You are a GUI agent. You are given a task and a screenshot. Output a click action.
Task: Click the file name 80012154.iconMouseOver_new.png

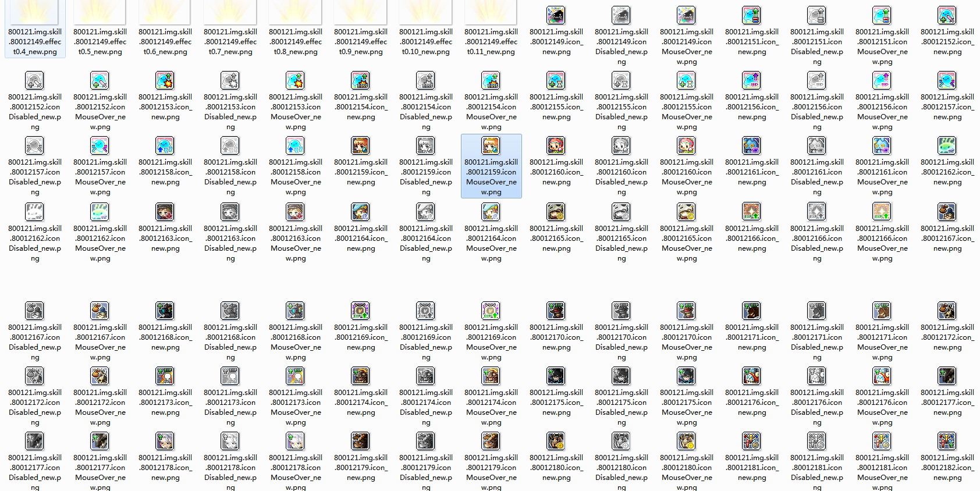pos(491,112)
